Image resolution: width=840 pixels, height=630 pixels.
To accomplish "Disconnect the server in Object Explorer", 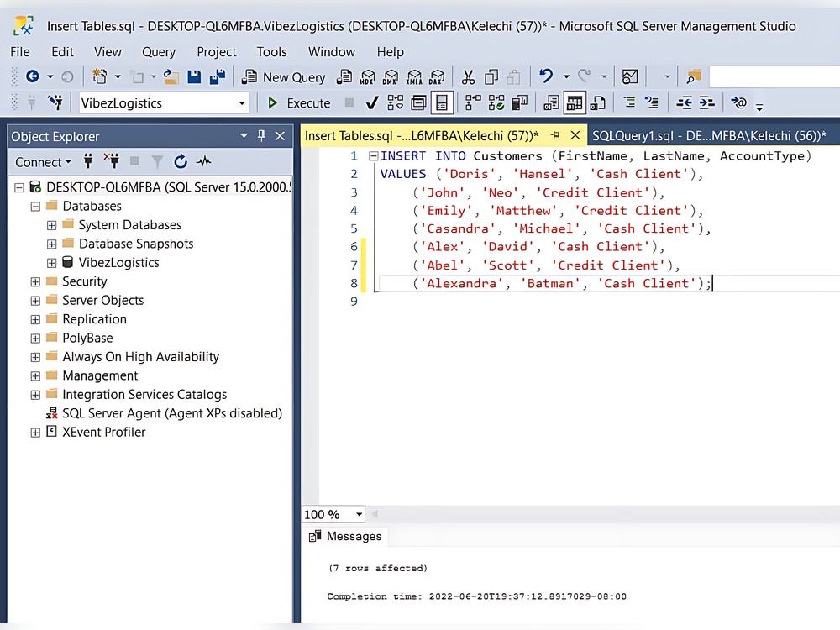I will coord(112,161).
